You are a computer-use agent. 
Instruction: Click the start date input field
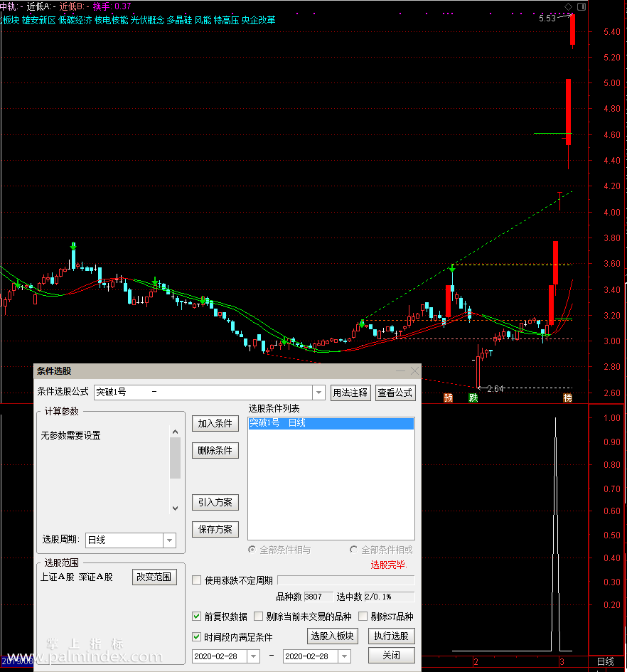point(220,656)
